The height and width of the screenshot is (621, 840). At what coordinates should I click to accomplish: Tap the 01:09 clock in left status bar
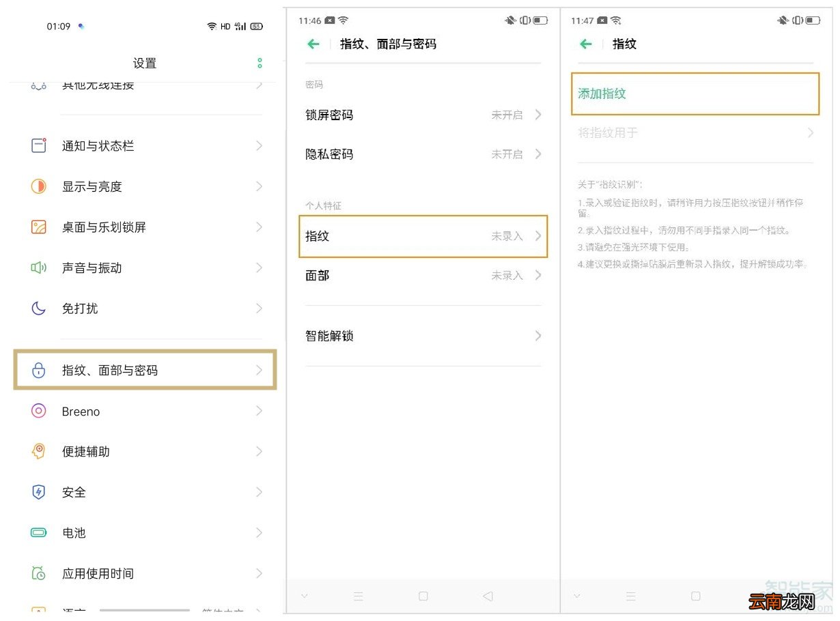59,26
